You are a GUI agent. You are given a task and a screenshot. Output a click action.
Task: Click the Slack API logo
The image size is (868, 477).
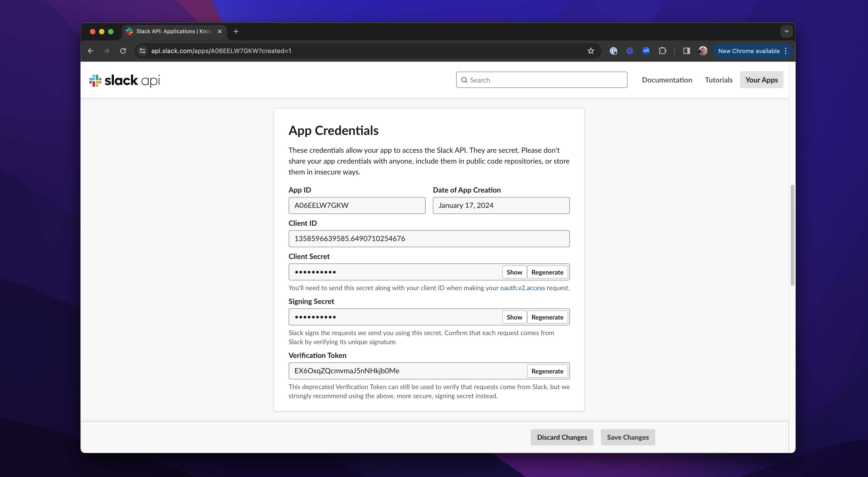(x=124, y=80)
